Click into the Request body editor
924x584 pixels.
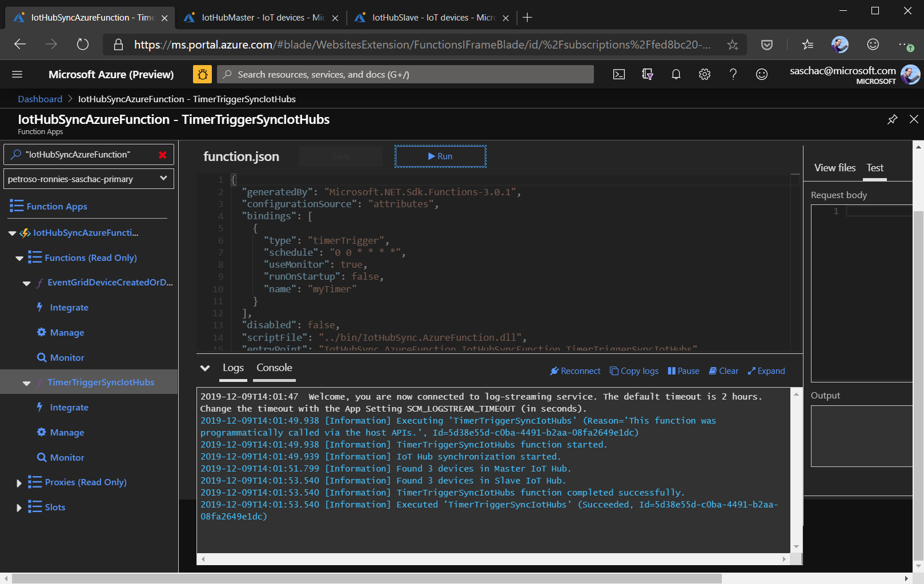tap(862, 293)
